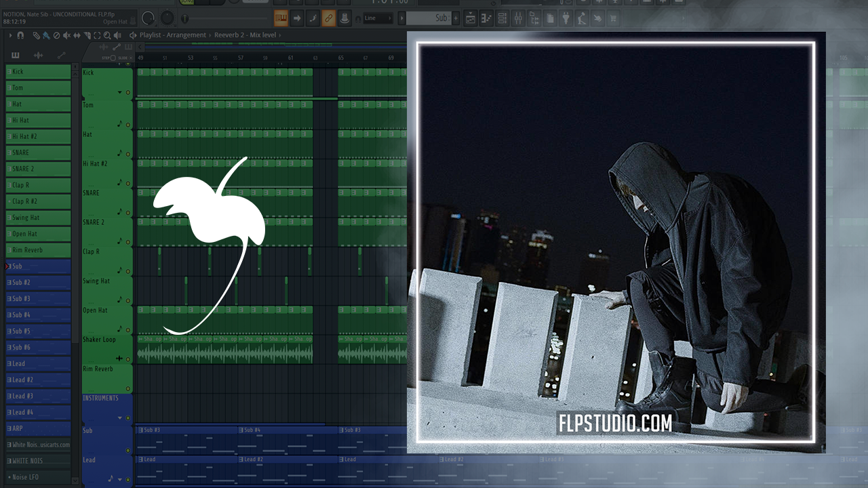Enable the link/multilink to controllers icon
Image resolution: width=868 pixels, height=488 pixels.
(x=328, y=18)
